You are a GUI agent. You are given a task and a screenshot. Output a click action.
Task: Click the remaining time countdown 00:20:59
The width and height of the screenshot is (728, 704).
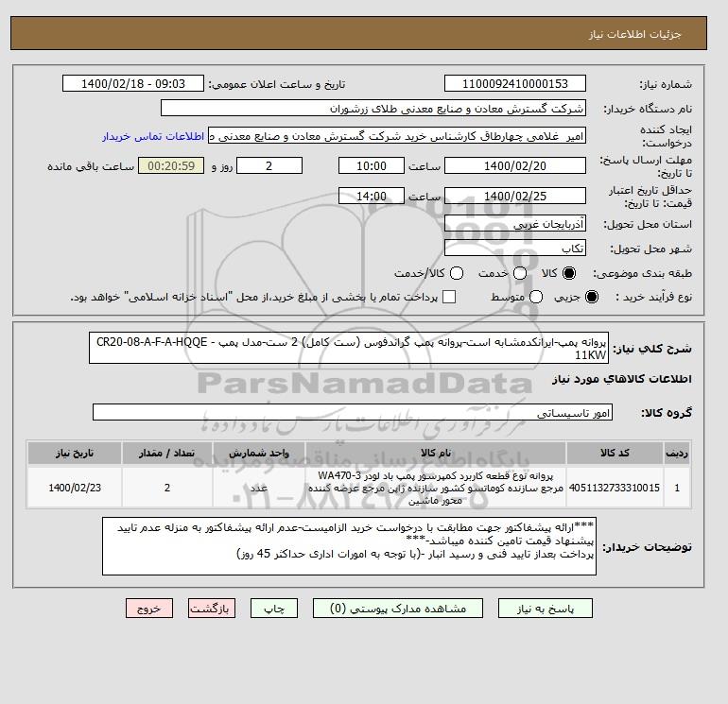click(x=171, y=165)
